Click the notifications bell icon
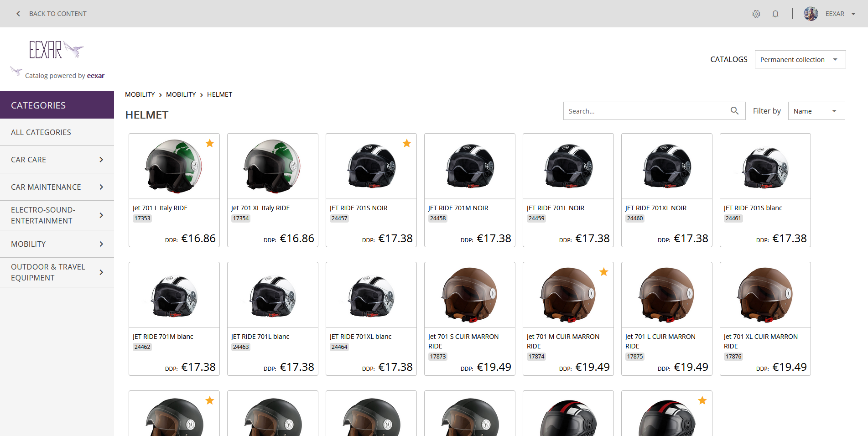The width and height of the screenshot is (868, 436). (775, 14)
